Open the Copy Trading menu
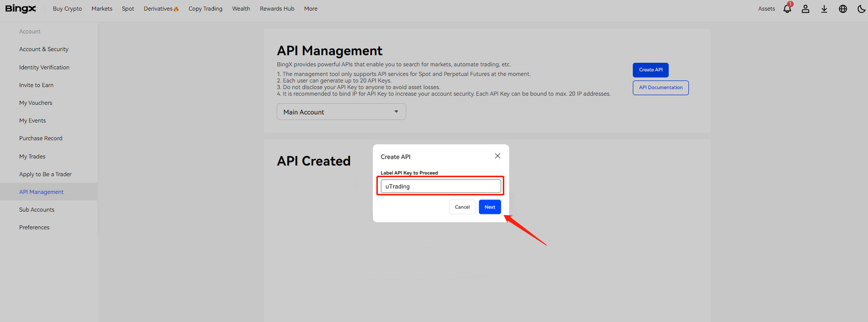The width and height of the screenshot is (868, 322). 205,9
